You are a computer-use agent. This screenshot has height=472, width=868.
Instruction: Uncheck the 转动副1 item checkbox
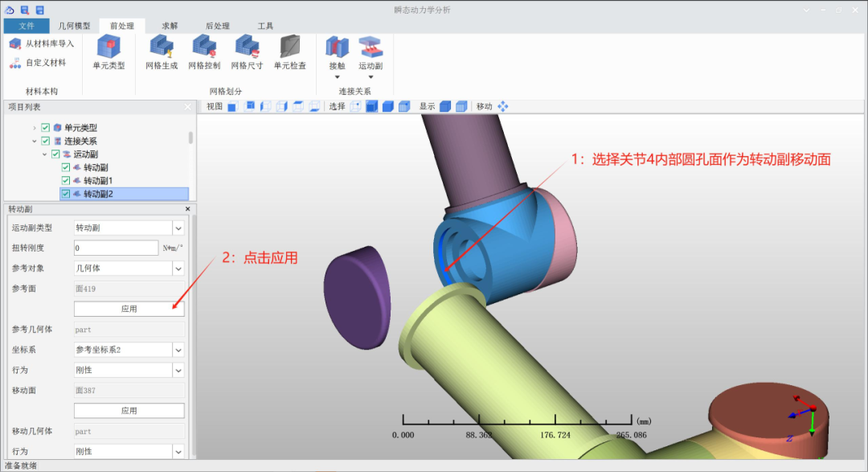coord(65,181)
